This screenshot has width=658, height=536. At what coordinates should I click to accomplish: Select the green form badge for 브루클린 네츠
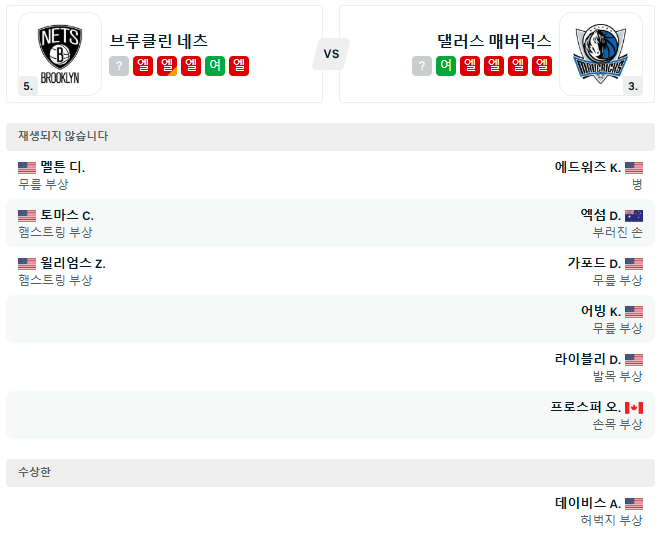click(215, 66)
